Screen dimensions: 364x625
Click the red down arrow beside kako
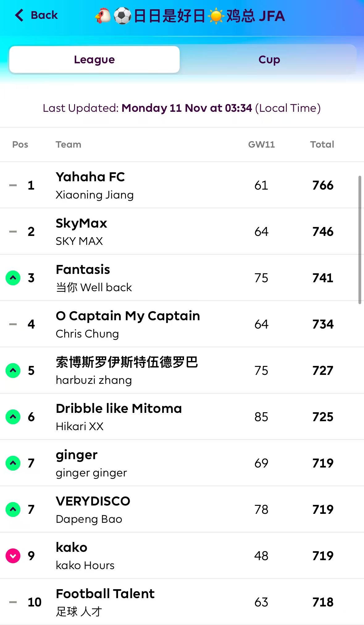pyautogui.click(x=13, y=556)
